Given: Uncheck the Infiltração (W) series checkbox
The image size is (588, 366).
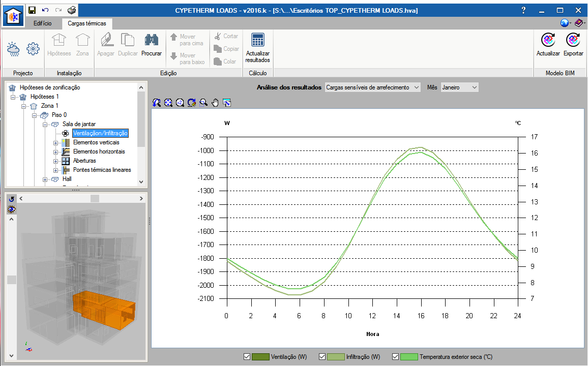Looking at the screenshot, I should [x=322, y=357].
